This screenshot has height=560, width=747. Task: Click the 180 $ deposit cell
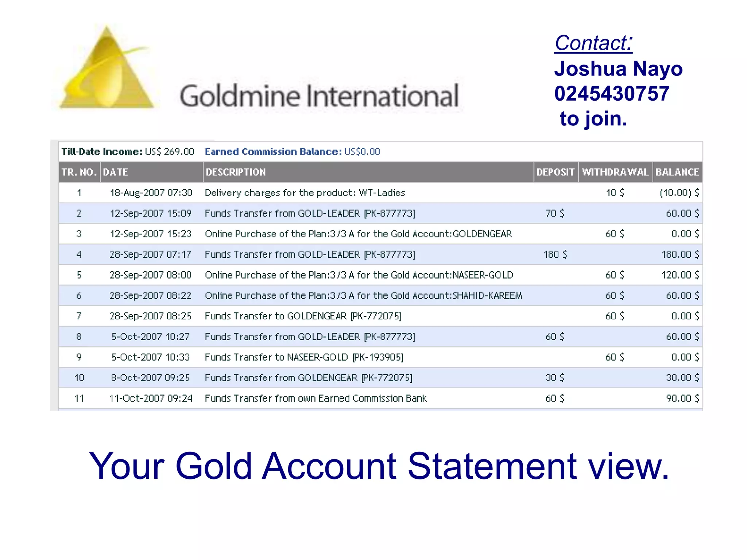[x=555, y=254]
